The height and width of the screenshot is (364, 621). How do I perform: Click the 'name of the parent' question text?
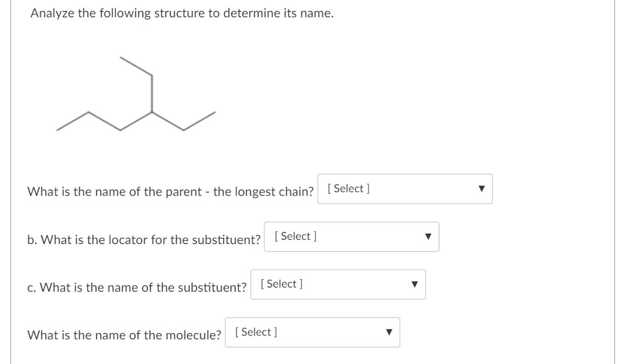pos(170,192)
